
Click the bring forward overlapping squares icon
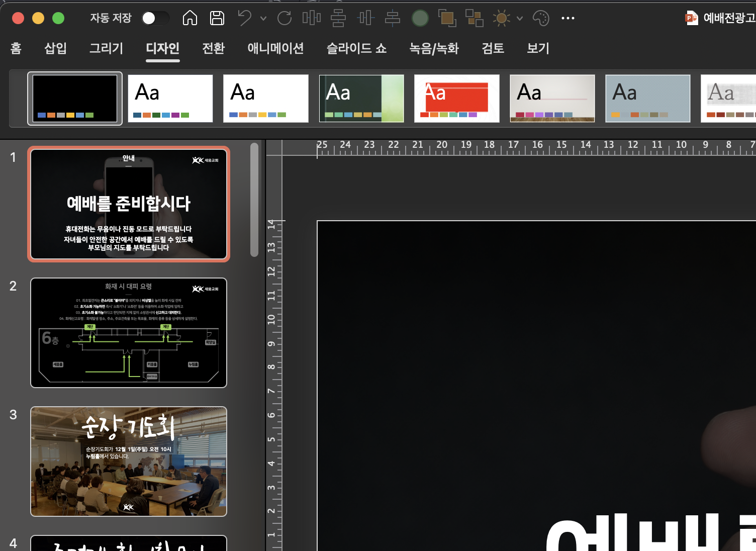tap(447, 18)
